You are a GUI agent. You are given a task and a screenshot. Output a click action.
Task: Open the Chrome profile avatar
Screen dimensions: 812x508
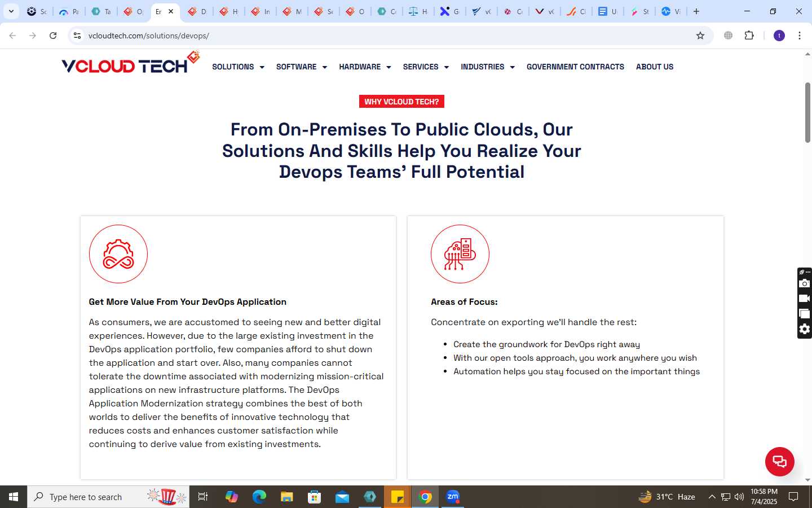779,36
